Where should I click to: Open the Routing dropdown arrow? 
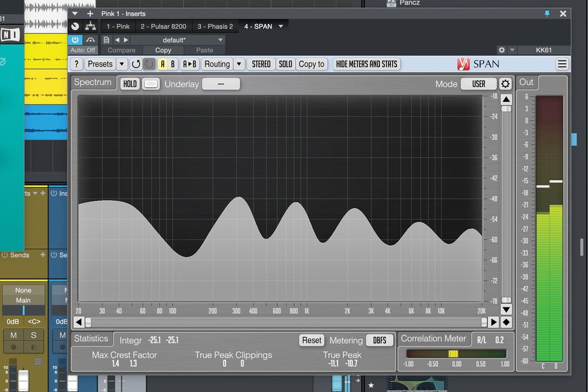(238, 64)
